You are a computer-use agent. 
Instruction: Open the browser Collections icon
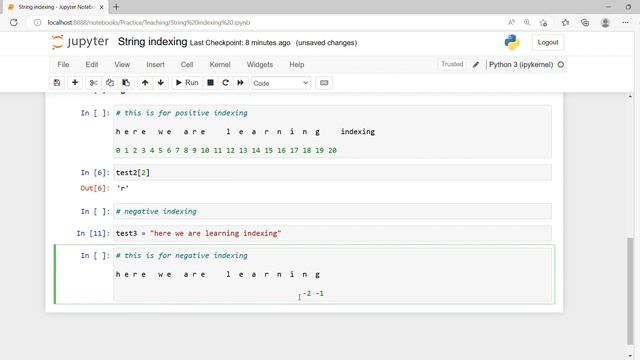pos(585,22)
